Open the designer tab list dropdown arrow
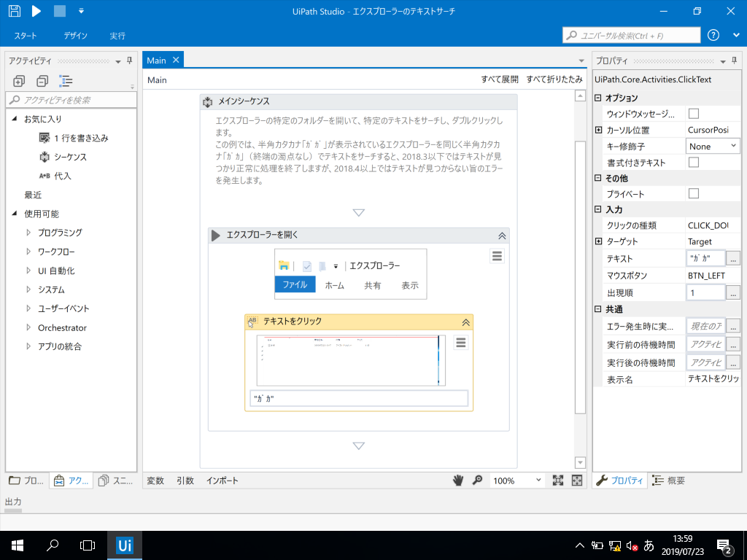Viewport: 747px width, 560px height. 581,61
